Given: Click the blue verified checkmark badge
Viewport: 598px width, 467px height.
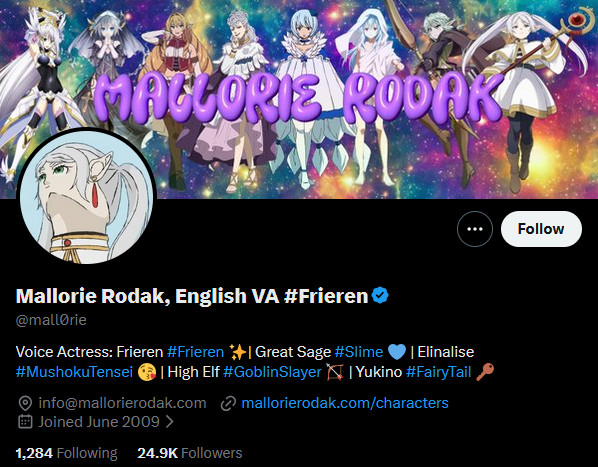Looking at the screenshot, I should 380,295.
